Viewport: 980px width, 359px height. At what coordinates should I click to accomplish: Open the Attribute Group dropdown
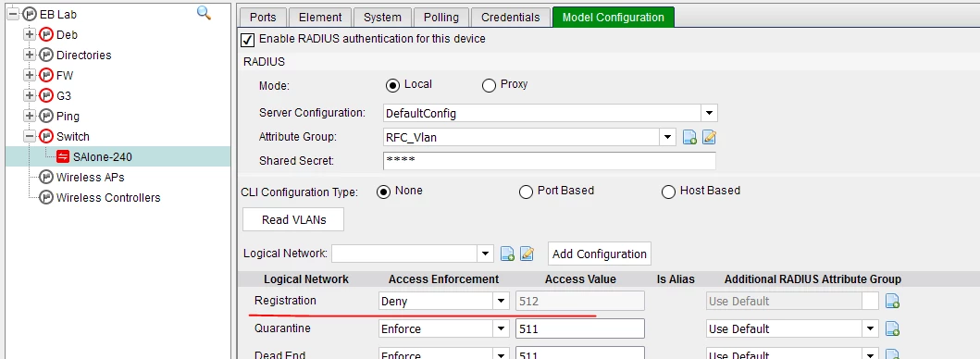[x=667, y=137]
